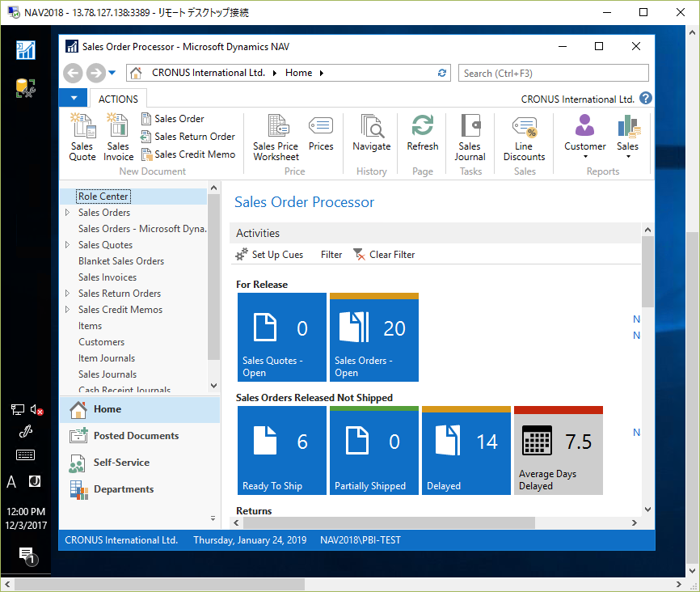Click the NAV administration shortcut on desktop

(x=25, y=88)
